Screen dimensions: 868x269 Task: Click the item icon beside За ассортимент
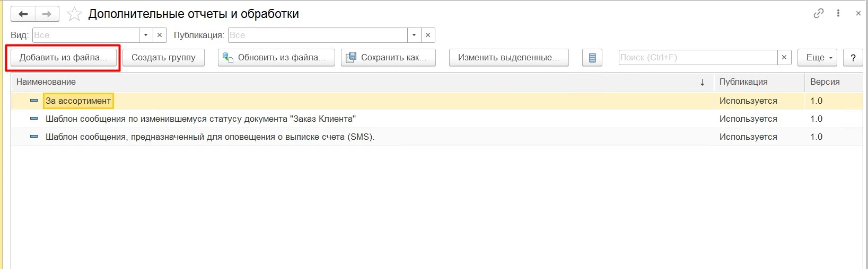pyautogui.click(x=34, y=101)
